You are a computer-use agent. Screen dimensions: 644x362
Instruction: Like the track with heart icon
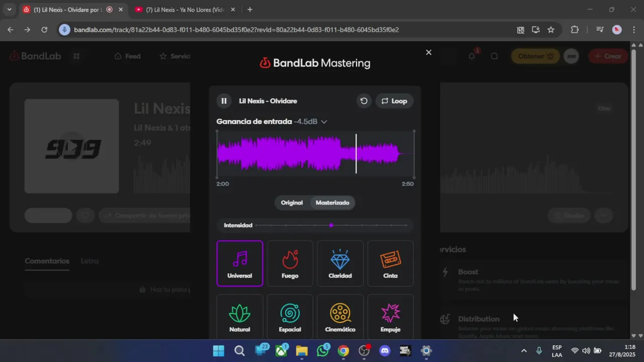coord(85,216)
